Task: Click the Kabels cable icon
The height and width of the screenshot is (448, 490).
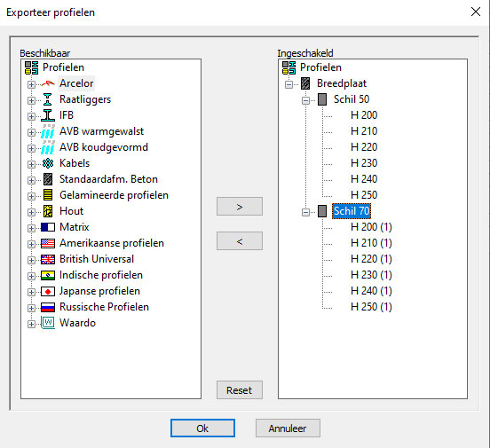Action: click(x=48, y=163)
